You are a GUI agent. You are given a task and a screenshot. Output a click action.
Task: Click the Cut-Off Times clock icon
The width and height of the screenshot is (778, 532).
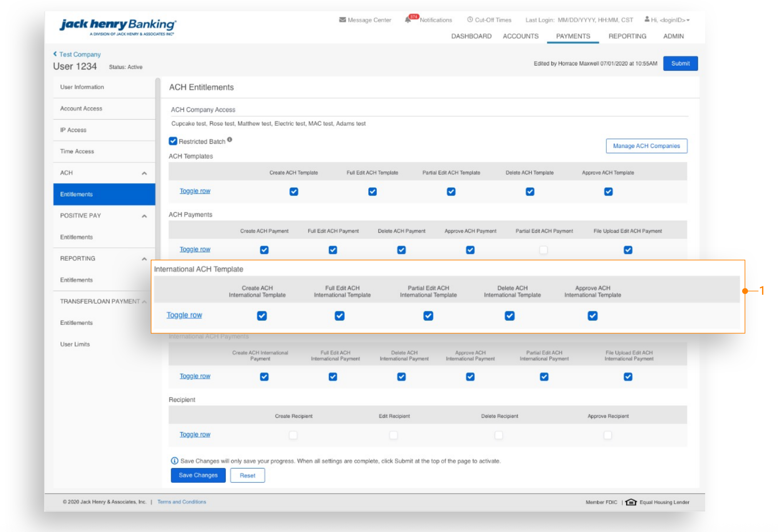click(470, 20)
